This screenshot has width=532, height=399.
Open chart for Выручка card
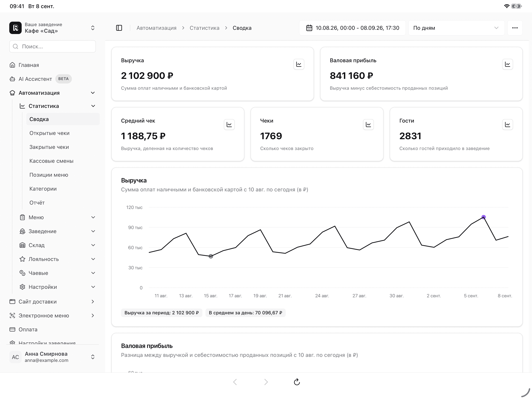(299, 64)
